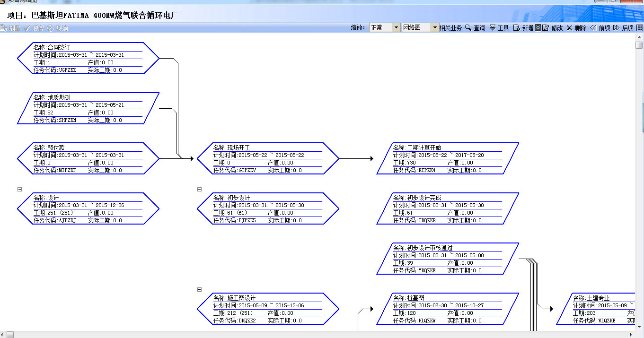Viewport: 644px width, 338px height.
Task: Open the 工具 tools icon
Action: [493, 28]
